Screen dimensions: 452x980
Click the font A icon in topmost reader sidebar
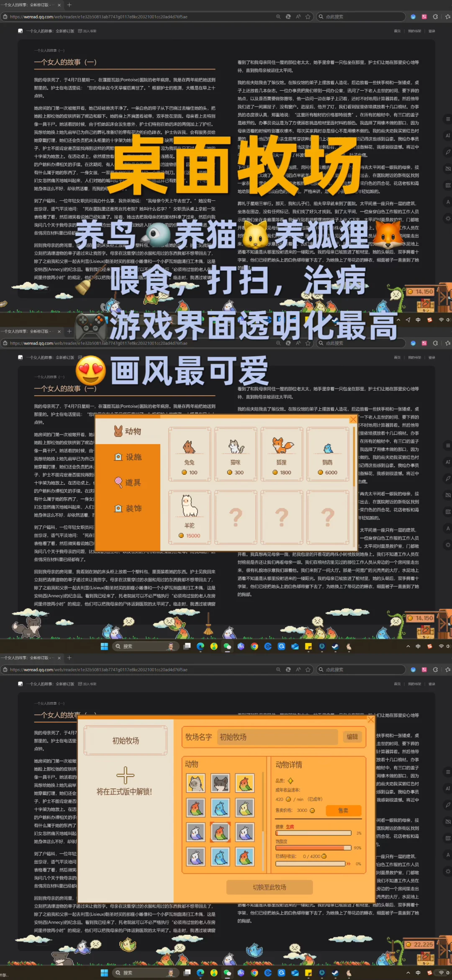tap(448, 202)
